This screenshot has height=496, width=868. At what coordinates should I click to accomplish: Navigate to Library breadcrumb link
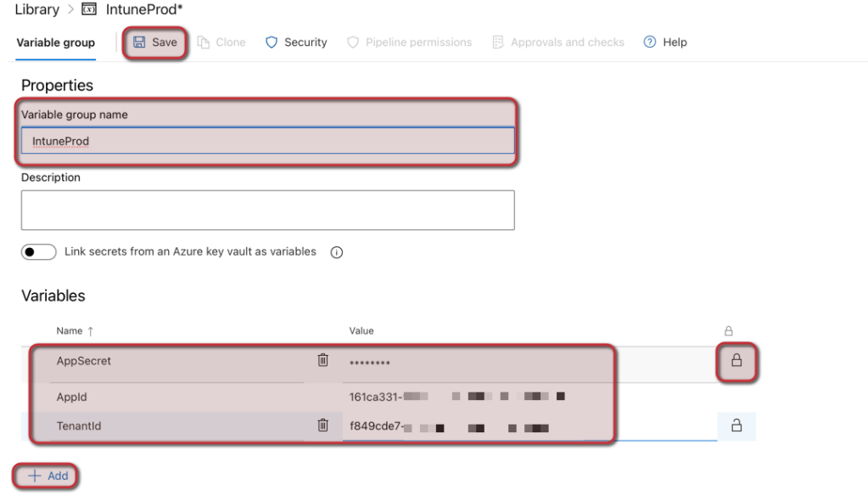coord(37,9)
